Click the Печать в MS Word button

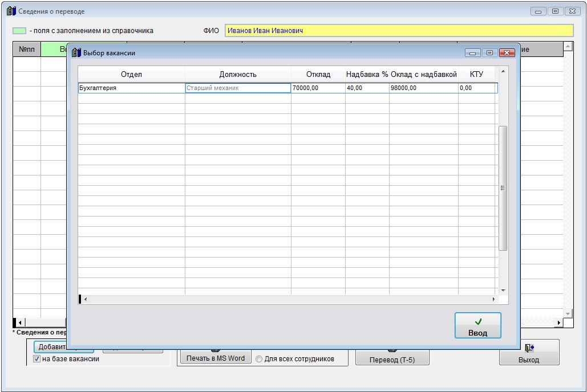pos(216,358)
